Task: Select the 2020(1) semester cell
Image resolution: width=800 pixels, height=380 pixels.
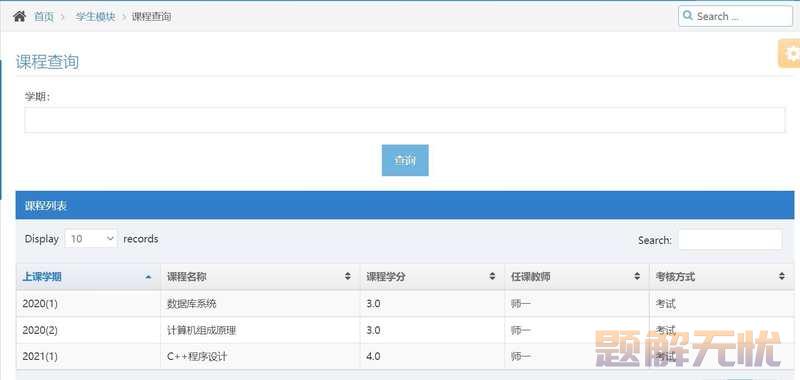Action: point(88,304)
